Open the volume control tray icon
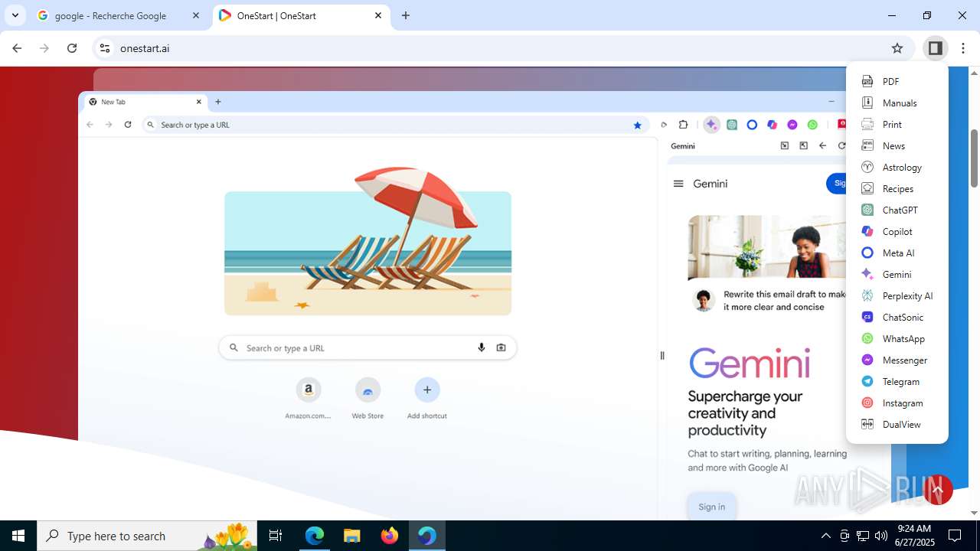Viewport: 980px width, 551px height. [x=881, y=536]
